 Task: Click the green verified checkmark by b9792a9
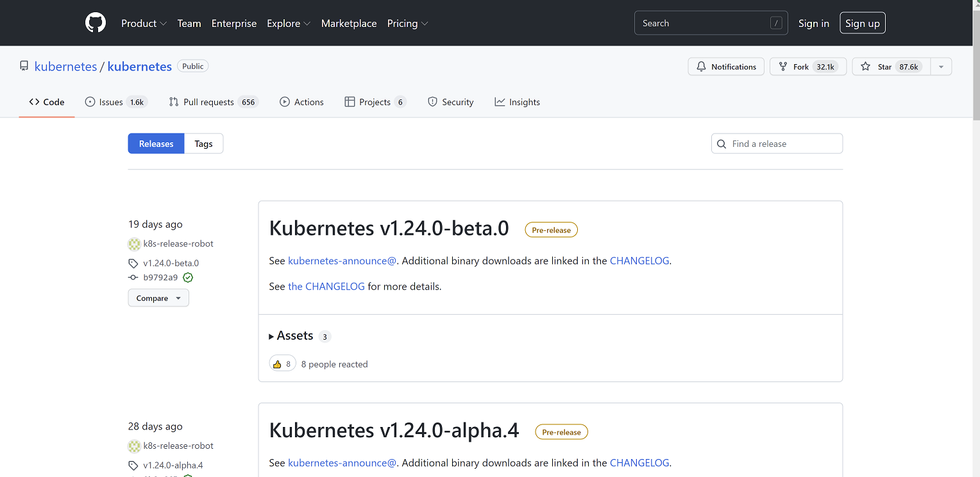point(188,278)
